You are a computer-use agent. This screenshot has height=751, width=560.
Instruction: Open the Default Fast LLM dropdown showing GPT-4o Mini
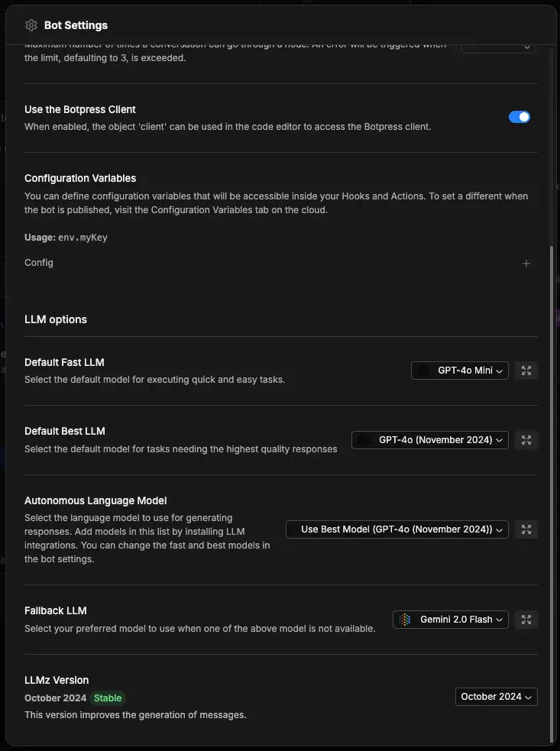tap(459, 371)
